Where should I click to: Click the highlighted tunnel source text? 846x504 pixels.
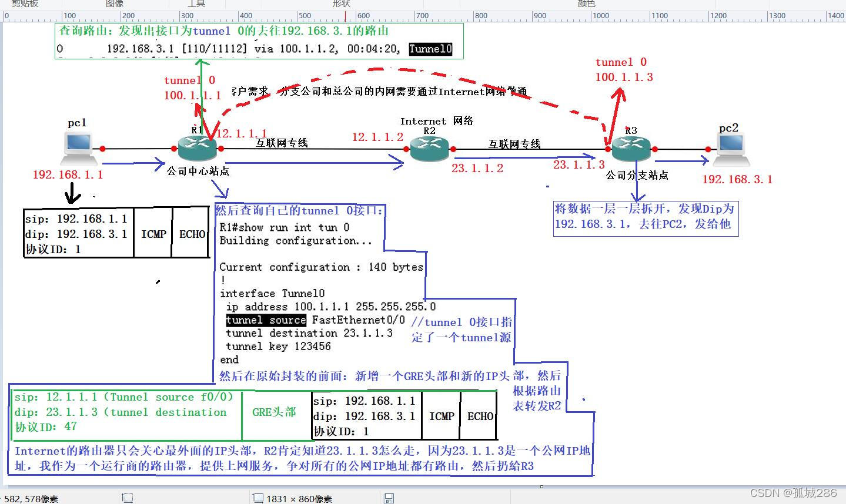click(266, 320)
